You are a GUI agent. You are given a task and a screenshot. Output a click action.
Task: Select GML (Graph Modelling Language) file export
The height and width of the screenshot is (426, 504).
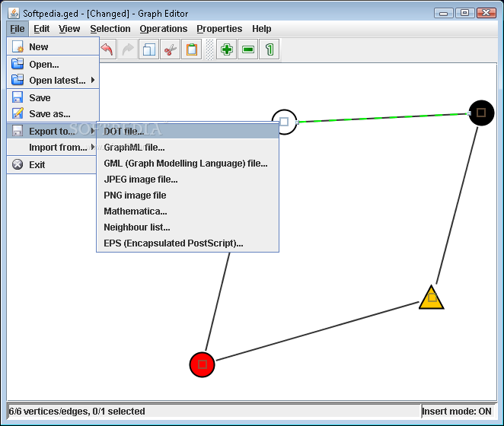pyautogui.click(x=188, y=164)
